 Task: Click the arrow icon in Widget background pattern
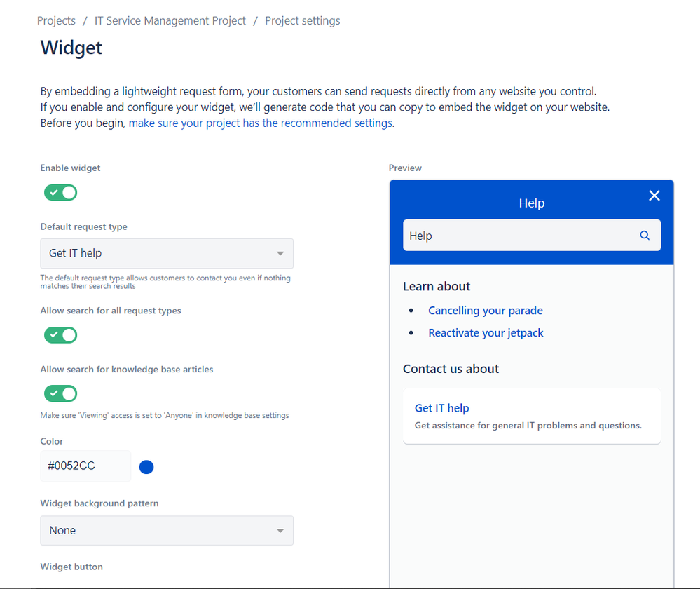pyautogui.click(x=280, y=531)
